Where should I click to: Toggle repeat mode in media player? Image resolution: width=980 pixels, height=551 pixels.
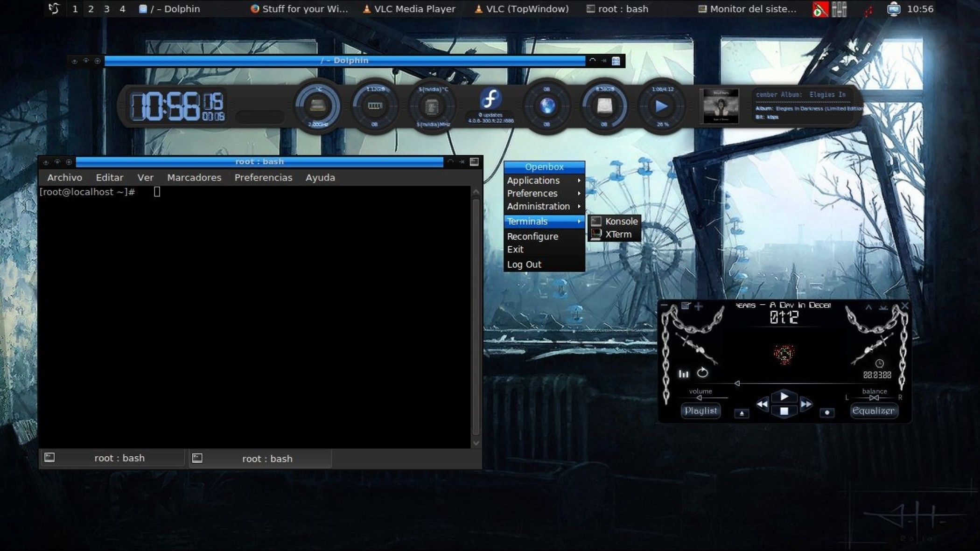(702, 373)
